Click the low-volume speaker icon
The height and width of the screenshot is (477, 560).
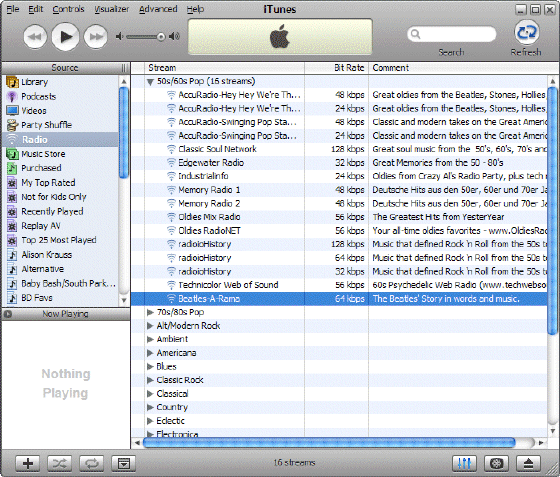click(x=119, y=36)
